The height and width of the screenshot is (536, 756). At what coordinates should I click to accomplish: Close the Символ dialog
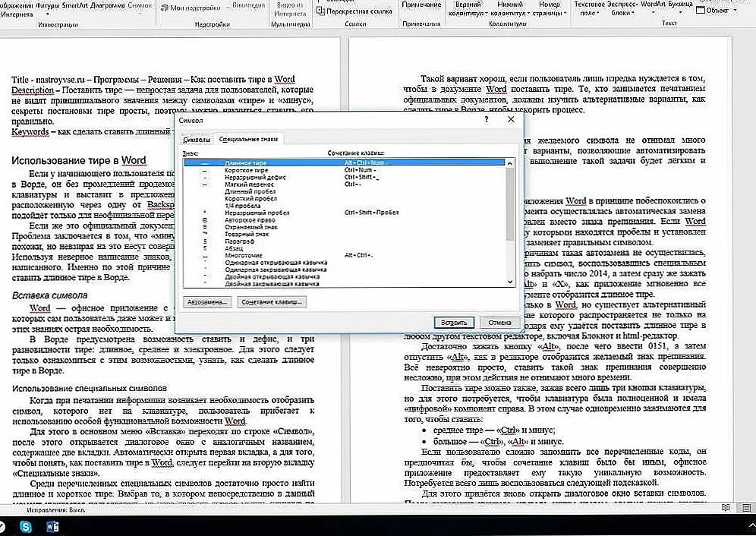point(511,120)
